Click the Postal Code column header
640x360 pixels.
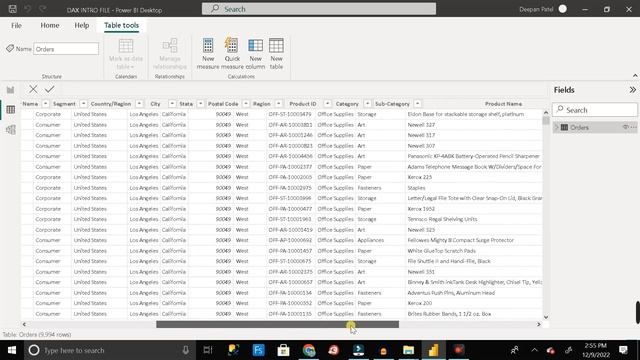(223, 104)
